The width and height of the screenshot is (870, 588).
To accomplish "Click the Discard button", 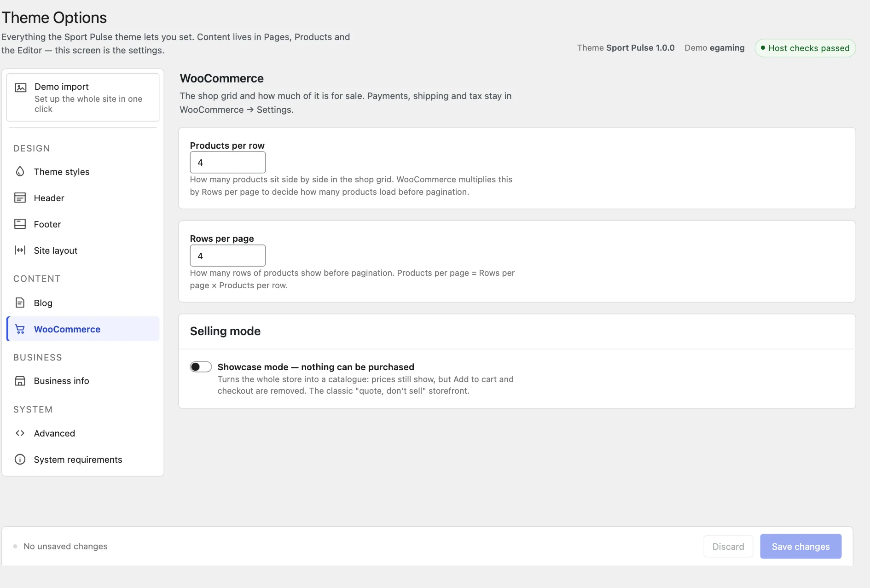I will tap(728, 547).
